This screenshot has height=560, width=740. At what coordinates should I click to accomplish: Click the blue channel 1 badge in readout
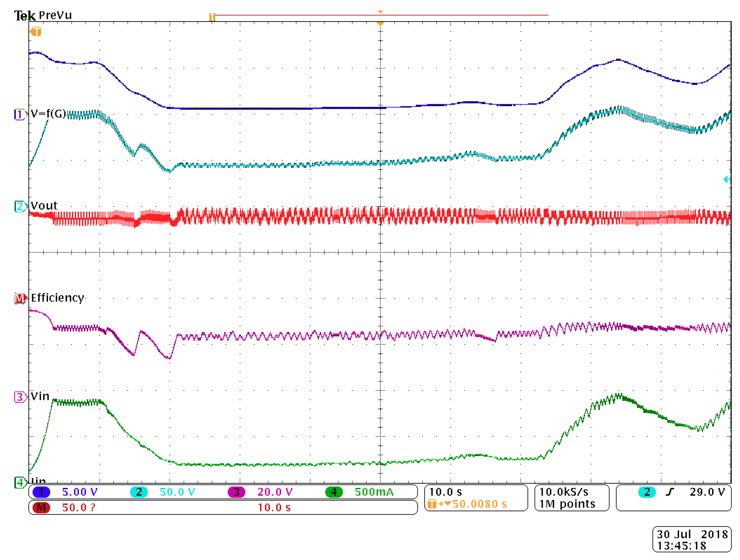click(41, 492)
